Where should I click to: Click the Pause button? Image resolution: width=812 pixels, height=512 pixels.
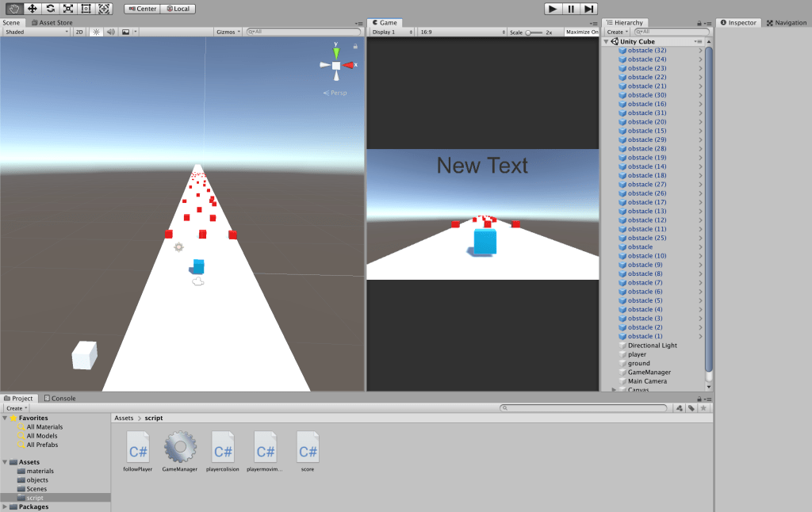pyautogui.click(x=571, y=9)
